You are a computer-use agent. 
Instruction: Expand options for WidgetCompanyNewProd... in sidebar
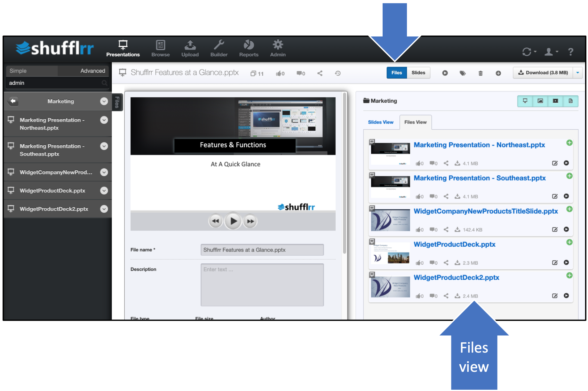pyautogui.click(x=104, y=172)
